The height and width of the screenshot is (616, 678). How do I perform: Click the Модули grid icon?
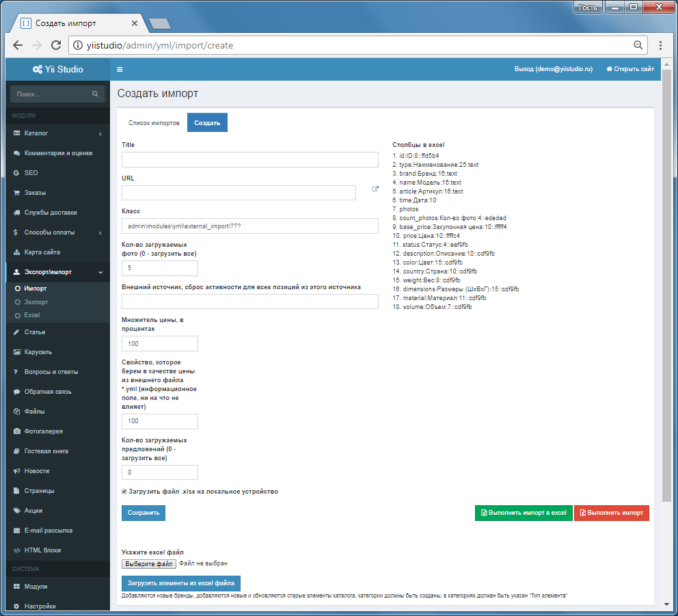click(x=16, y=587)
